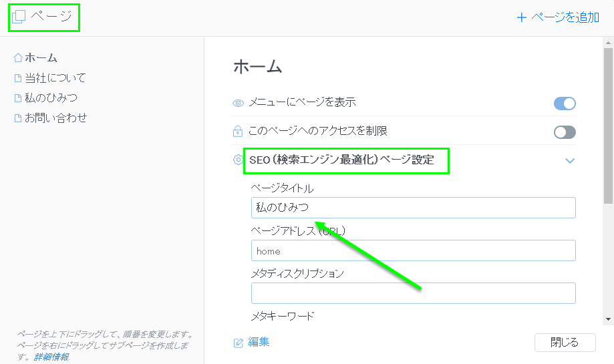Image resolution: width=614 pixels, height=364 pixels.
Task: Click the page icon beside お問い合わせ
Action: pos(17,118)
